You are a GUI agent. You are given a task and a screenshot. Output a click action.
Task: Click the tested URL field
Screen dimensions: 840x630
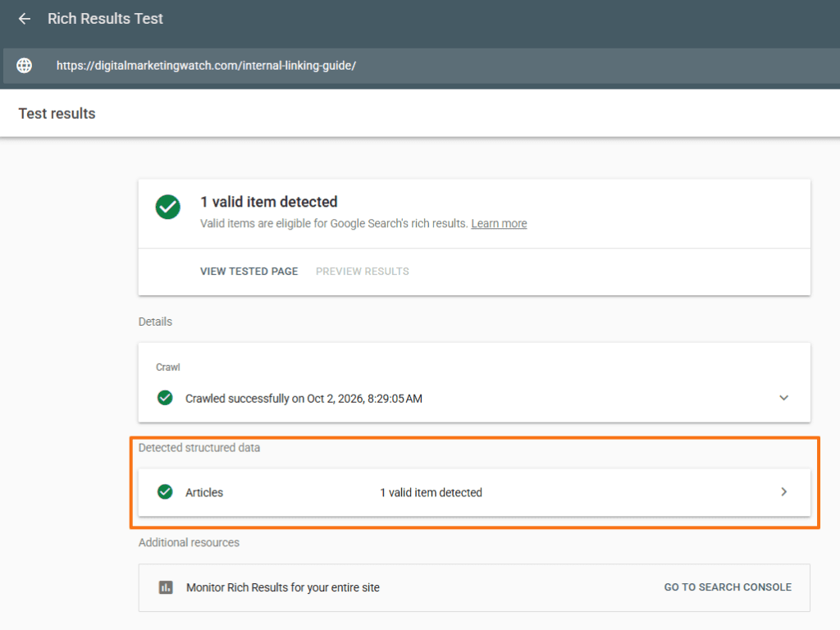point(420,66)
